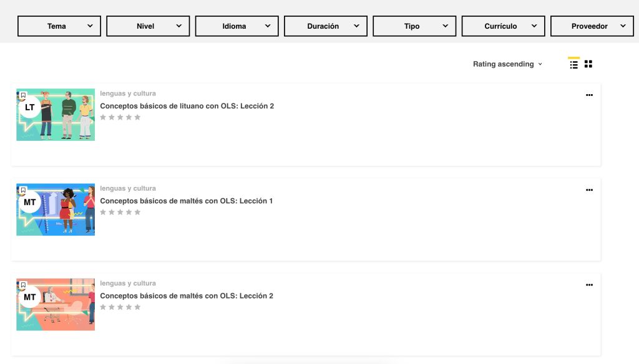The image size is (639, 364).
Task: Change the Rating ascending sort order
Action: tap(507, 64)
